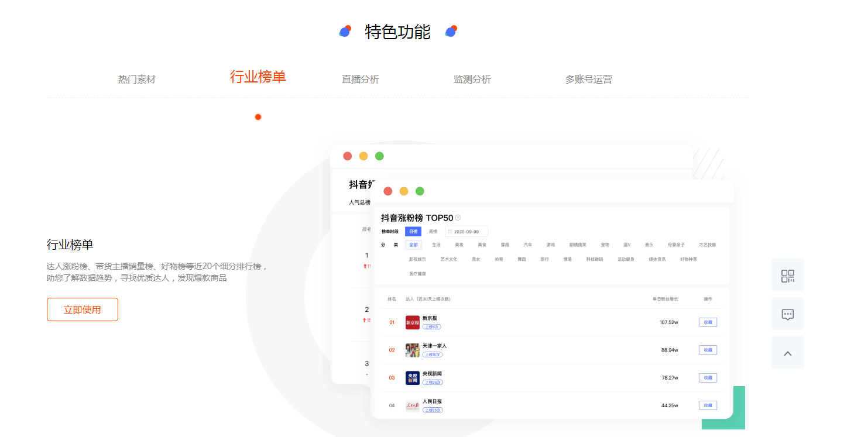Click the 特色功能 section heading
Viewport: 868px width, 437px height.
click(398, 32)
